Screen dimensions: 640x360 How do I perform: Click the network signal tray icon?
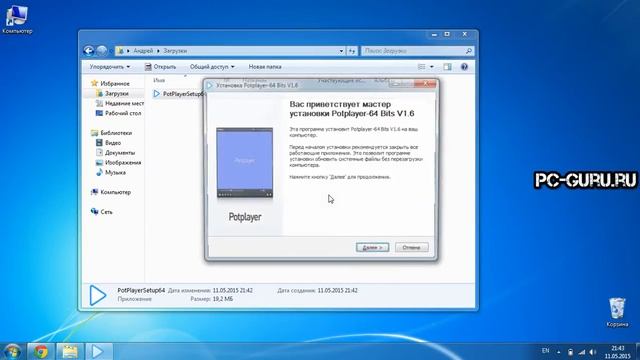[x=582, y=352]
